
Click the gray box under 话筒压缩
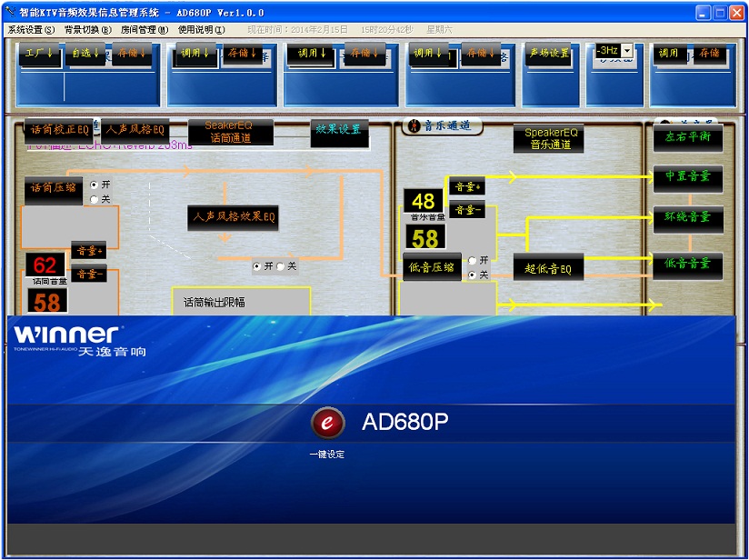pos(70,227)
